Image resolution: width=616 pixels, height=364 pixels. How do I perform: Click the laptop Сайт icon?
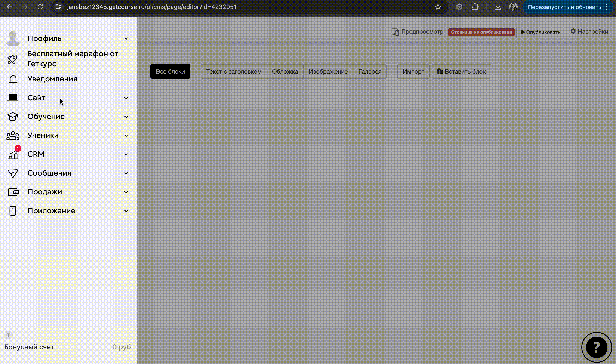(x=13, y=98)
